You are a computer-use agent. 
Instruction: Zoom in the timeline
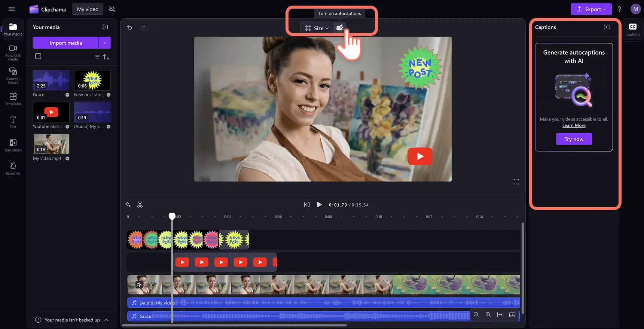pyautogui.click(x=488, y=315)
